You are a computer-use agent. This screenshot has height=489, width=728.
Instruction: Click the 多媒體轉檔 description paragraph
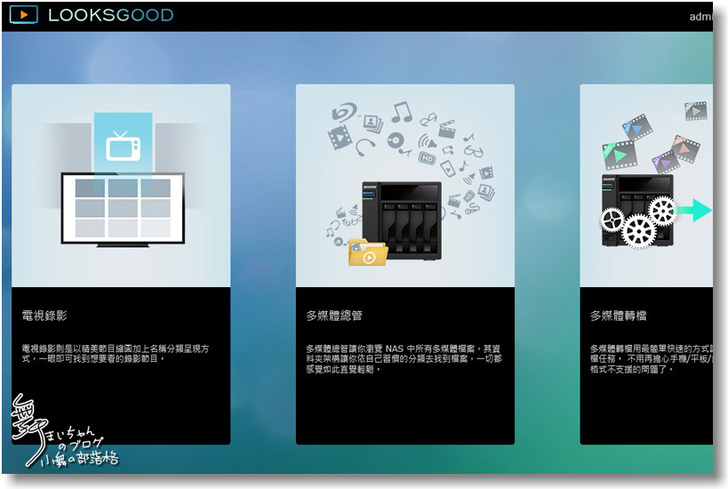point(651,359)
